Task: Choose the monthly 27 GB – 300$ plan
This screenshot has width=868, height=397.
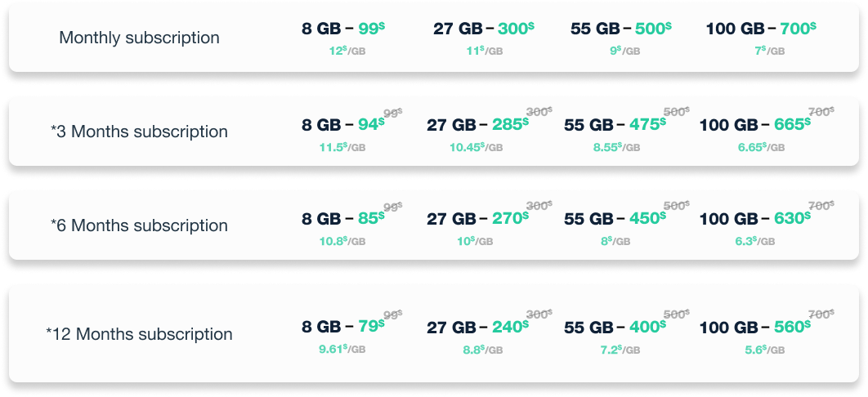Action: (x=483, y=29)
